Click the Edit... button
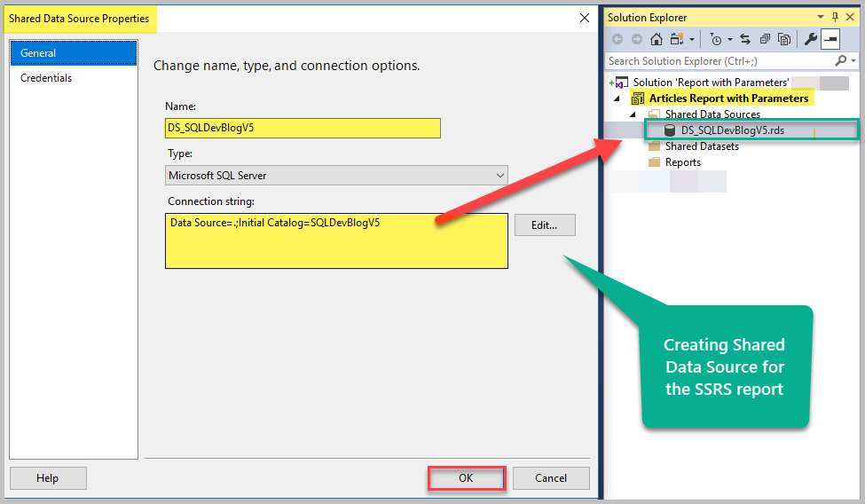 click(x=545, y=225)
